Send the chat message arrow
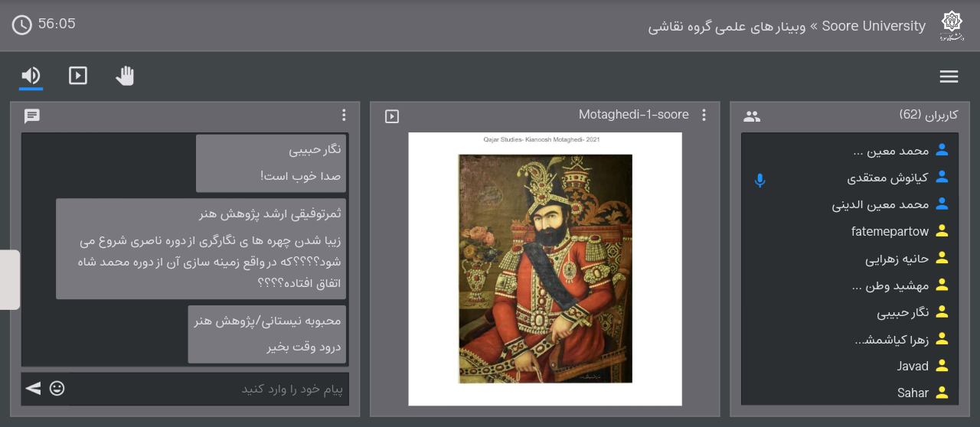Viewport: 980px width, 427px height. click(33, 388)
